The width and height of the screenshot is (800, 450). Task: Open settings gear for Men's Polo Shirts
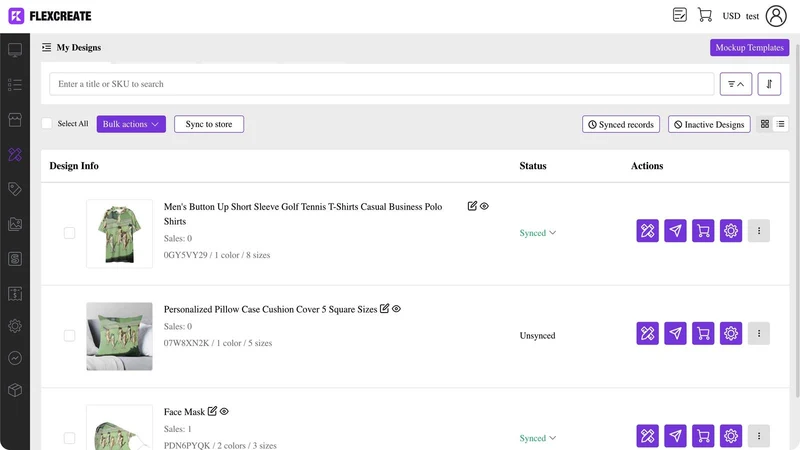click(731, 231)
